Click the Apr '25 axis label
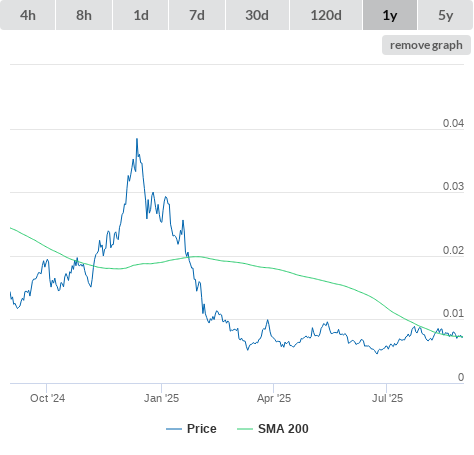The width and height of the screenshot is (474, 455). 274,398
